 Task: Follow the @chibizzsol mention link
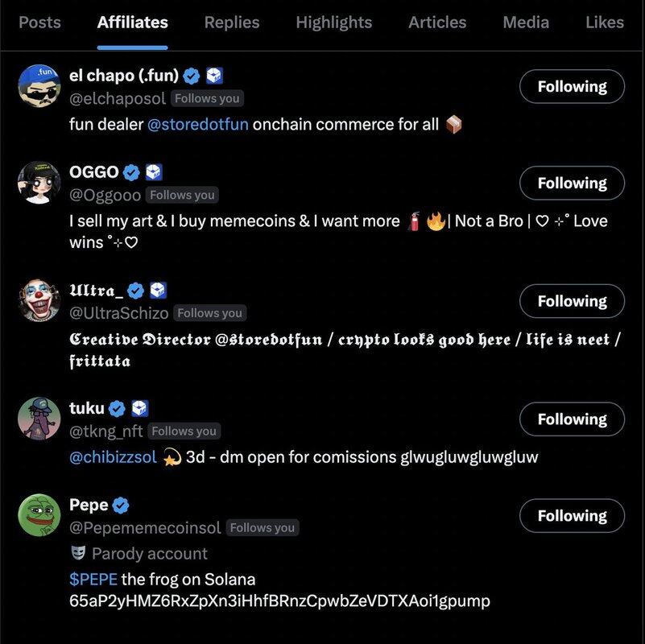tap(113, 457)
